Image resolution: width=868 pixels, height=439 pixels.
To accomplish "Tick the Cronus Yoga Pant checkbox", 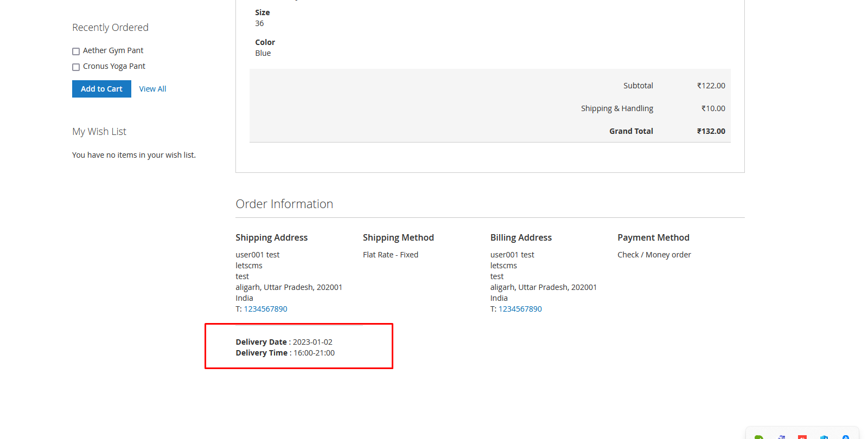I will pyautogui.click(x=76, y=67).
